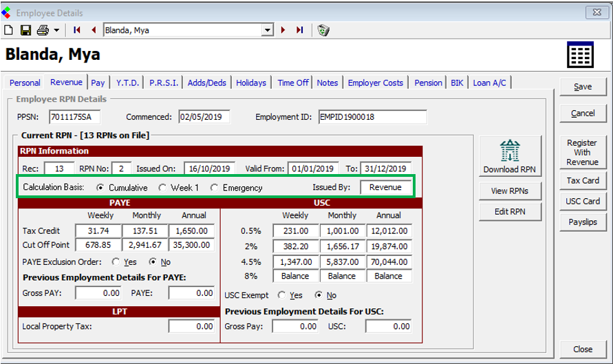This screenshot has width=613, height=364.
Task: Click the new blank record icon
Action: pos(9,30)
